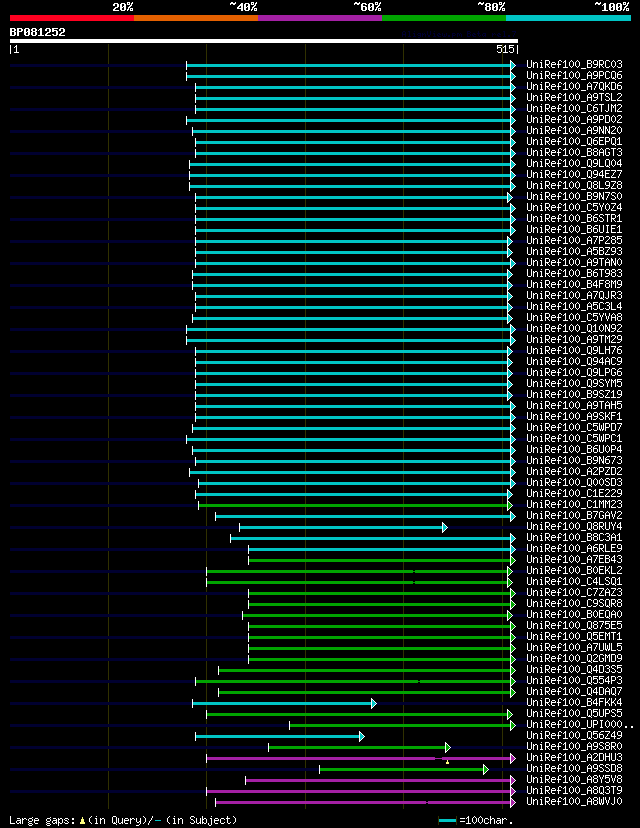Click the query end position label 515

pos(505,49)
